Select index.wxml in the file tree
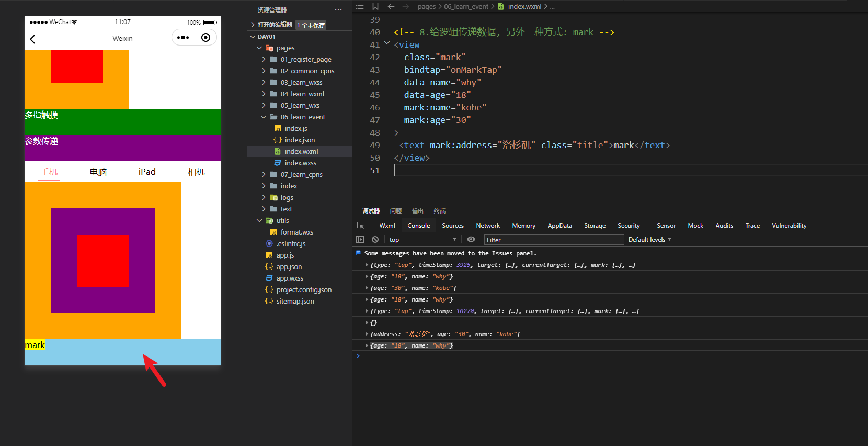 [300, 151]
